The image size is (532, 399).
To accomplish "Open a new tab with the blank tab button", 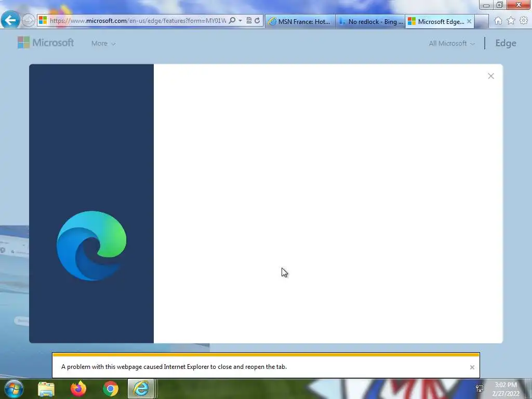I will (482, 21).
